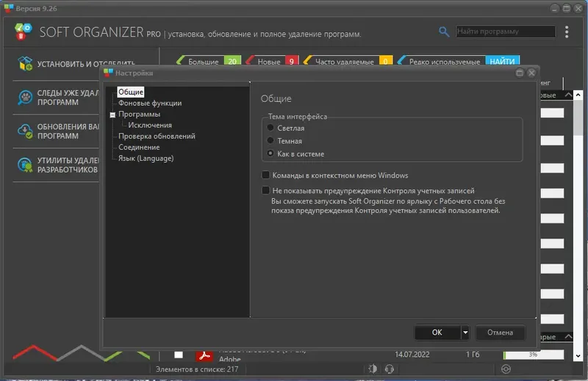Click the scrollbar up arrow in list
This screenshot has height=381, width=588.
click(x=578, y=95)
